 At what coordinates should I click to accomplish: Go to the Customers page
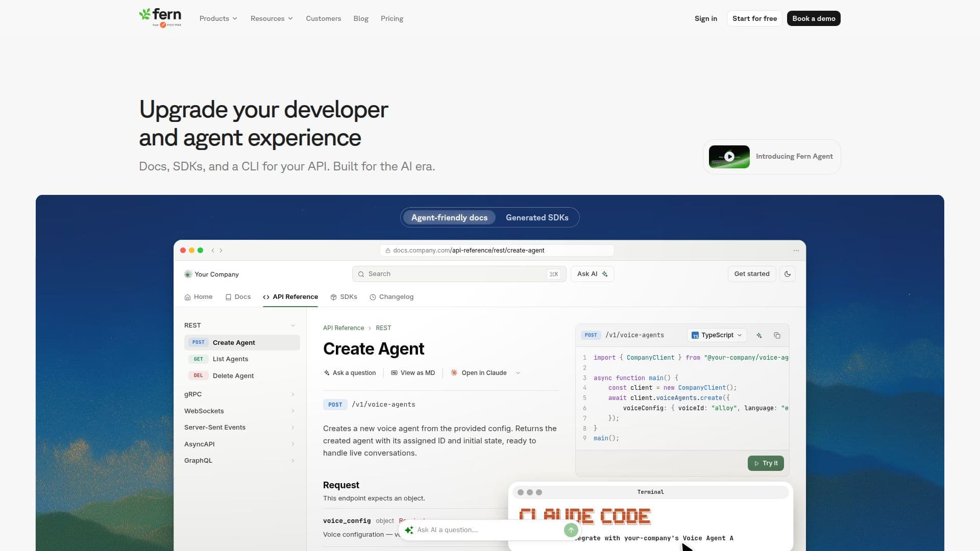pos(323,18)
